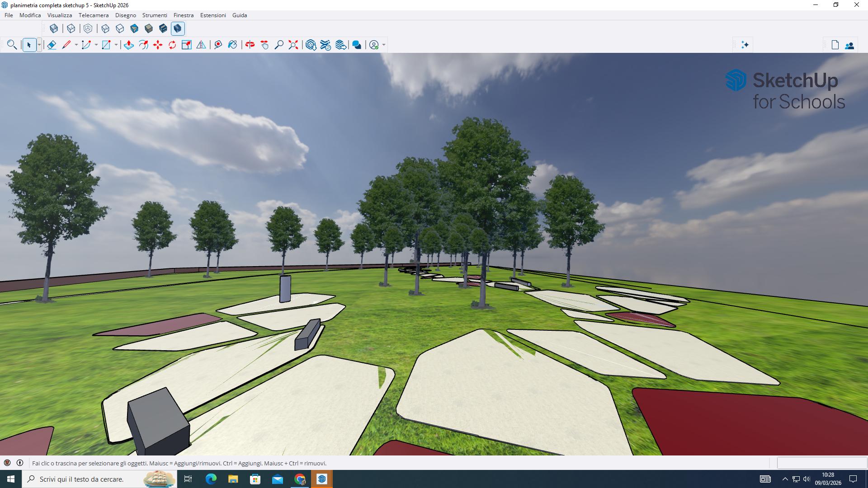The image size is (868, 488).
Task: Expand the Arc tool dropdown arrow
Action: click(x=96, y=45)
